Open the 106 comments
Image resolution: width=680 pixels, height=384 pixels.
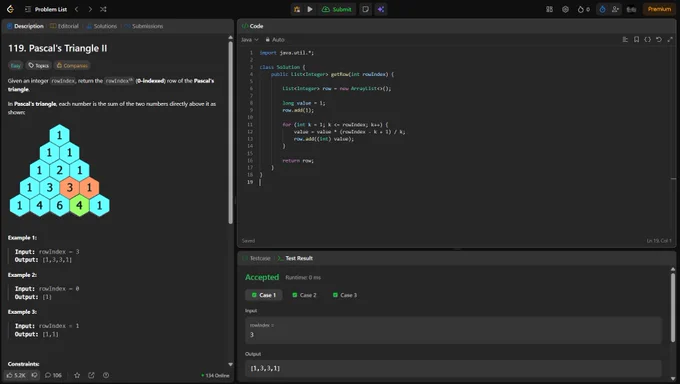[x=53, y=375]
